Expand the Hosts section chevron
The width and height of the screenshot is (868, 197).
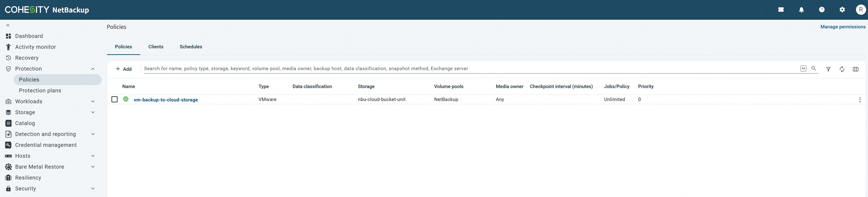coord(93,156)
